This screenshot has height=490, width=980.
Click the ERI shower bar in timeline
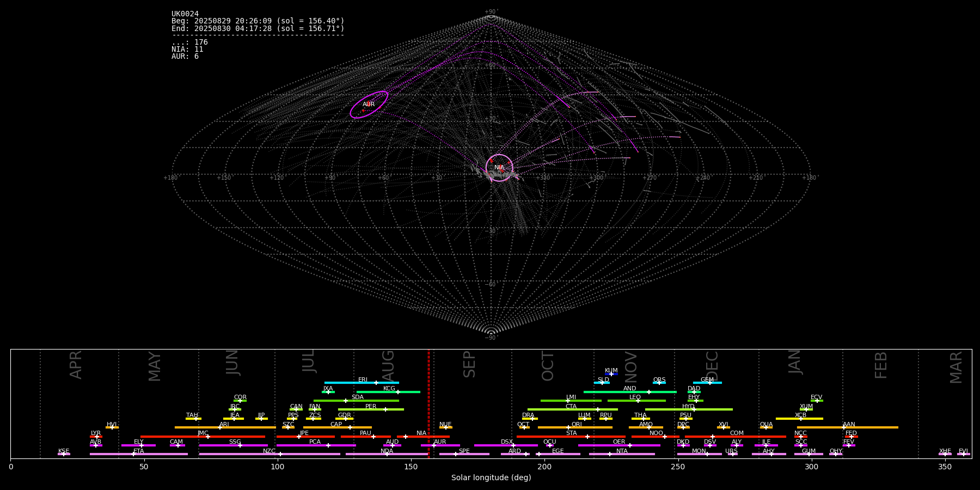pyautogui.click(x=362, y=383)
